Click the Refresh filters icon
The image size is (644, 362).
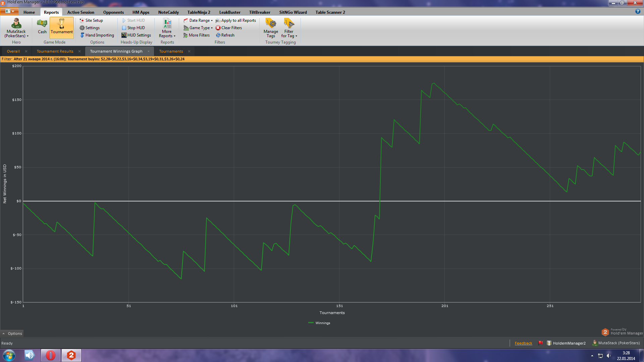pyautogui.click(x=218, y=35)
